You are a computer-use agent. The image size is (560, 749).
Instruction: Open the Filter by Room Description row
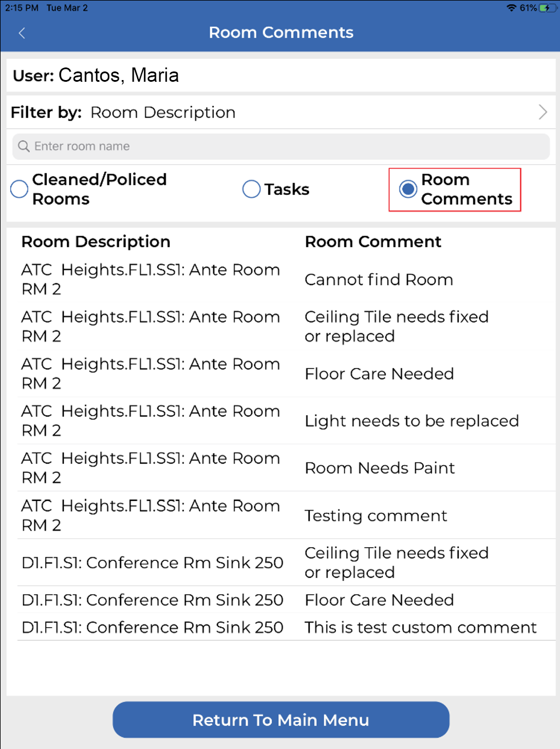(x=280, y=113)
